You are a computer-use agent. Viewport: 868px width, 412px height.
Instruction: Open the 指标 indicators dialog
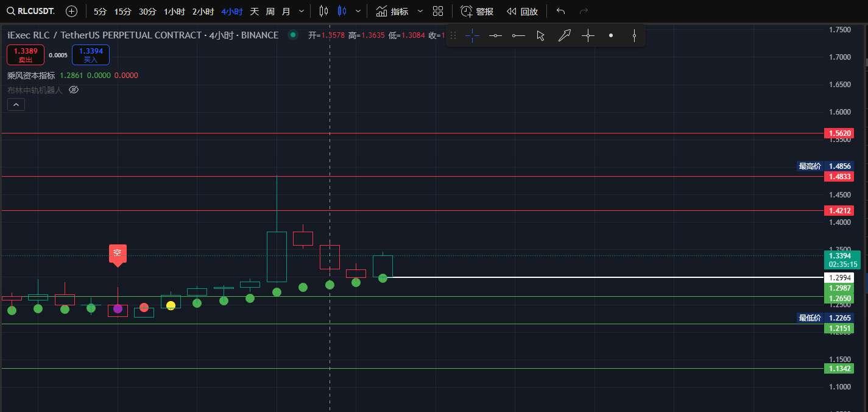pos(392,12)
